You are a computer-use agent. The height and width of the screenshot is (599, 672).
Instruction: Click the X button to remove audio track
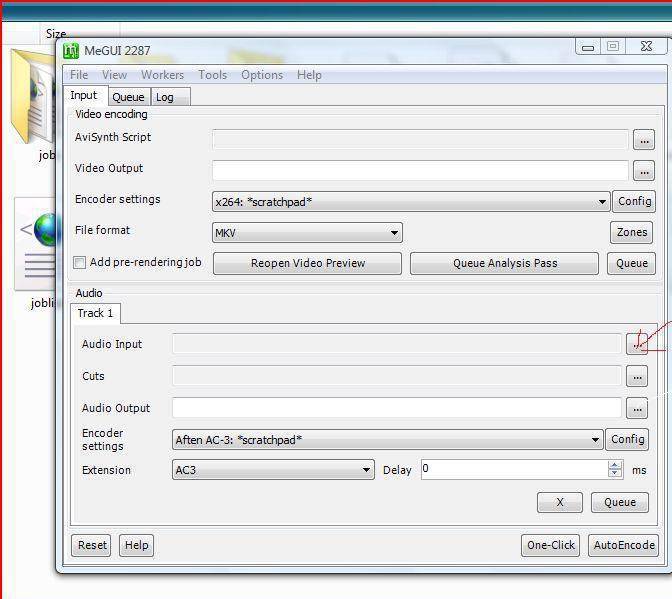pos(560,502)
